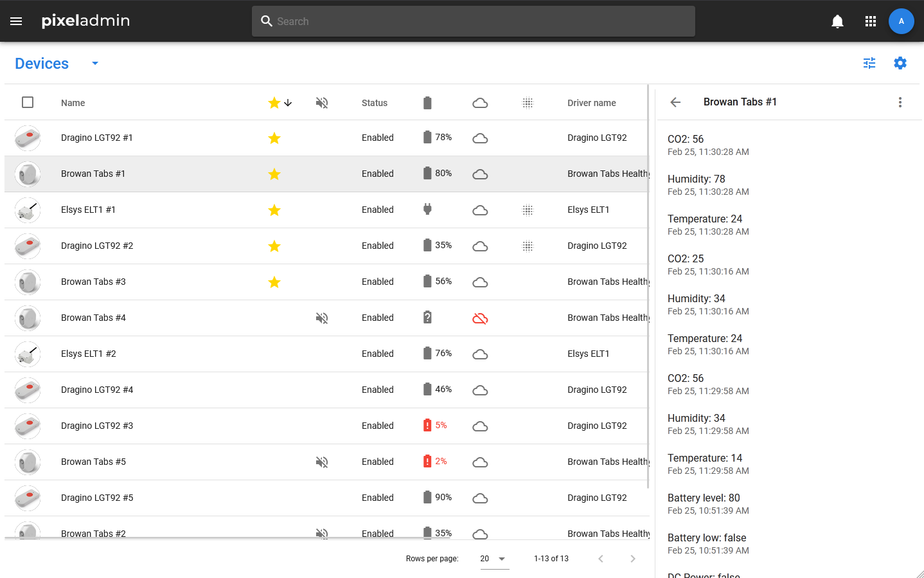
Task: Go back from Browan Tabs #1 panel
Action: point(675,102)
